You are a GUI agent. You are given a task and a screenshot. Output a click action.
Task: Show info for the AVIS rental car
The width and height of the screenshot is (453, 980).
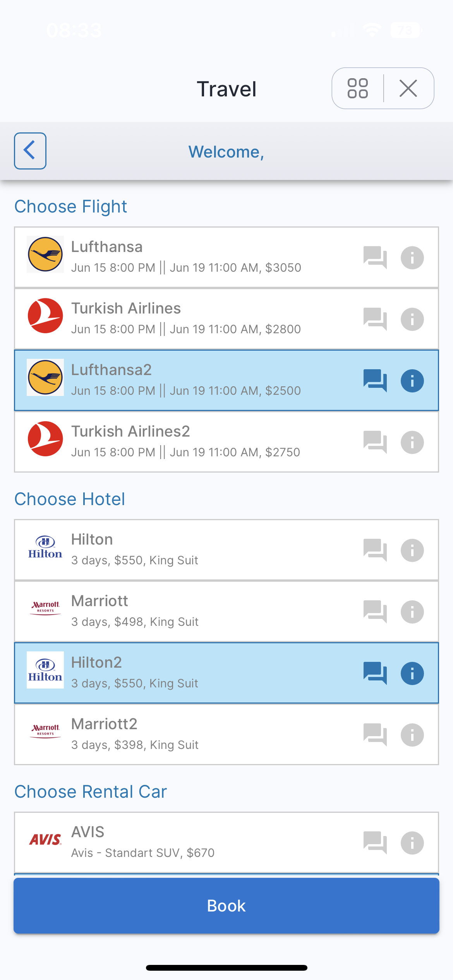(412, 843)
